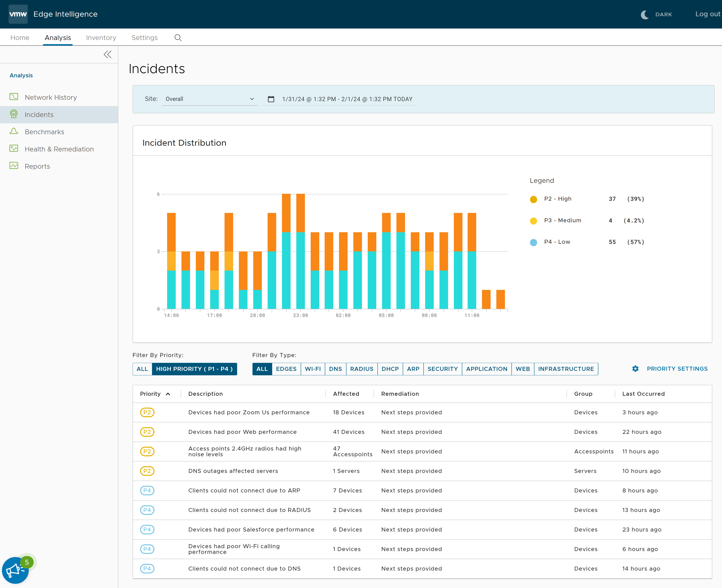Screen dimensions: 722x588
Task: Select the ALL type filter
Action: (262, 369)
